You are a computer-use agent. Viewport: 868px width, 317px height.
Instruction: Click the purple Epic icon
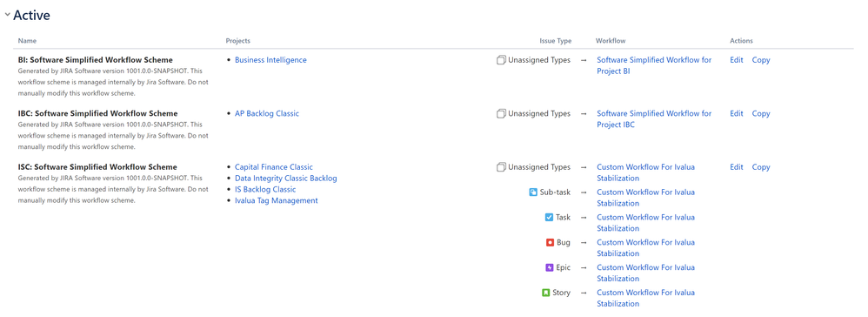click(549, 267)
